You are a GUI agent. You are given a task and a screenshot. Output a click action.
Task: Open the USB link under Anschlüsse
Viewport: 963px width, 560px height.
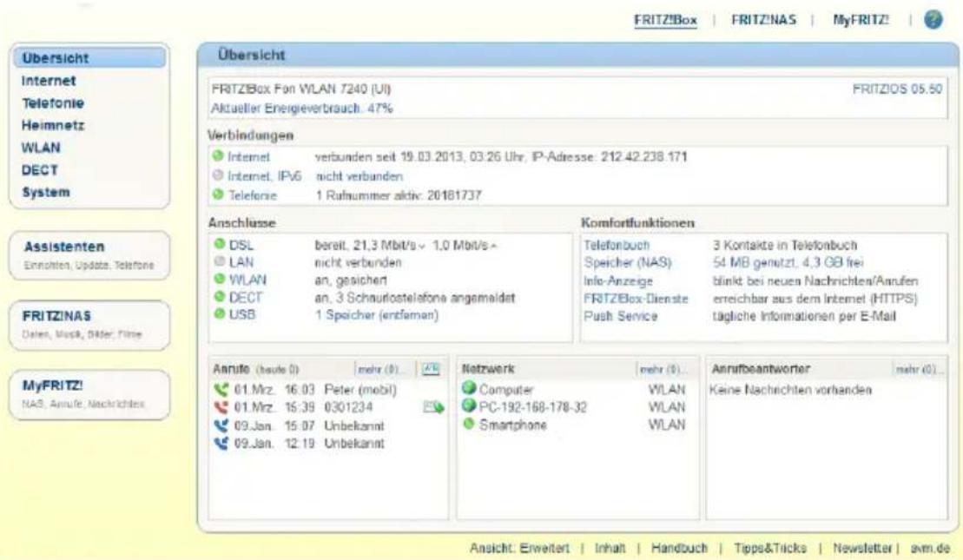point(242,314)
